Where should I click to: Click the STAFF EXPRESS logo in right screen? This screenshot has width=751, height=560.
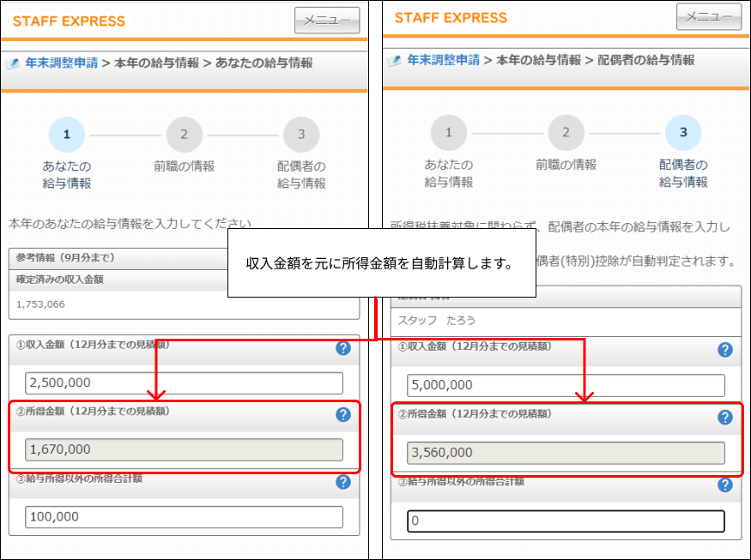(x=451, y=18)
